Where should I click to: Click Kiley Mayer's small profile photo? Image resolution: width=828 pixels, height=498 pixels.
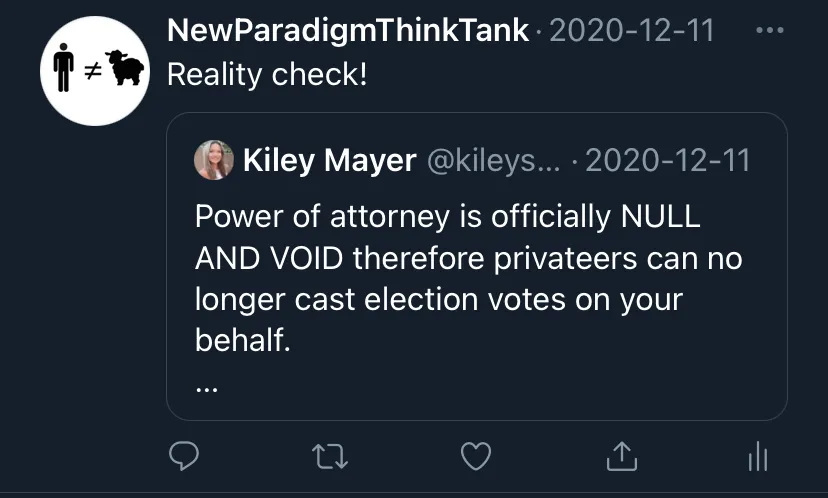tap(214, 160)
